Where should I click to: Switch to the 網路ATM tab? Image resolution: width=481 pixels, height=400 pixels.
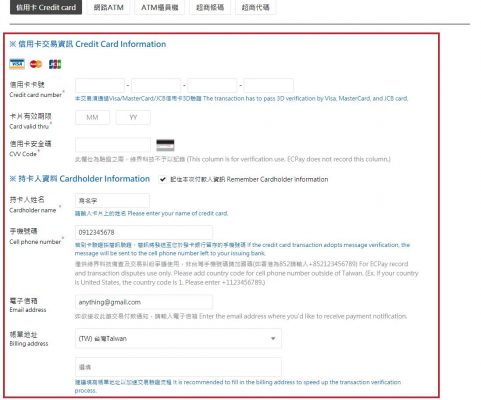tap(109, 7)
